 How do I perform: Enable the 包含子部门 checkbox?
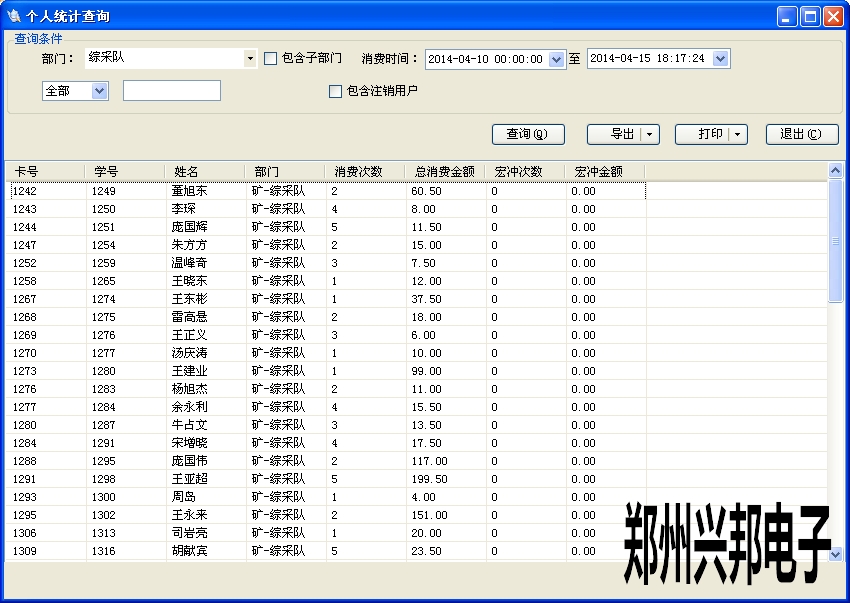(270, 59)
